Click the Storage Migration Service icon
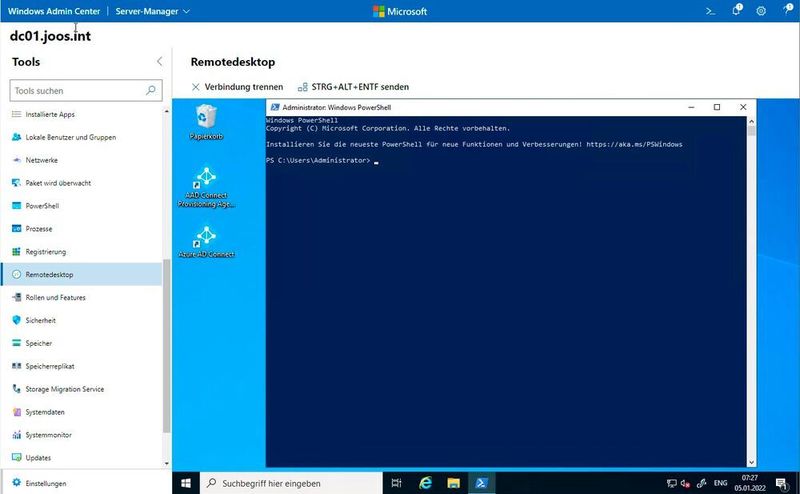Screen dimensions: 800x494 click(x=16, y=389)
